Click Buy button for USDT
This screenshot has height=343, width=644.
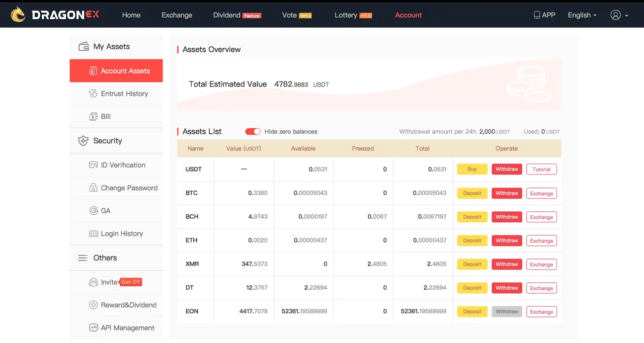pos(472,169)
